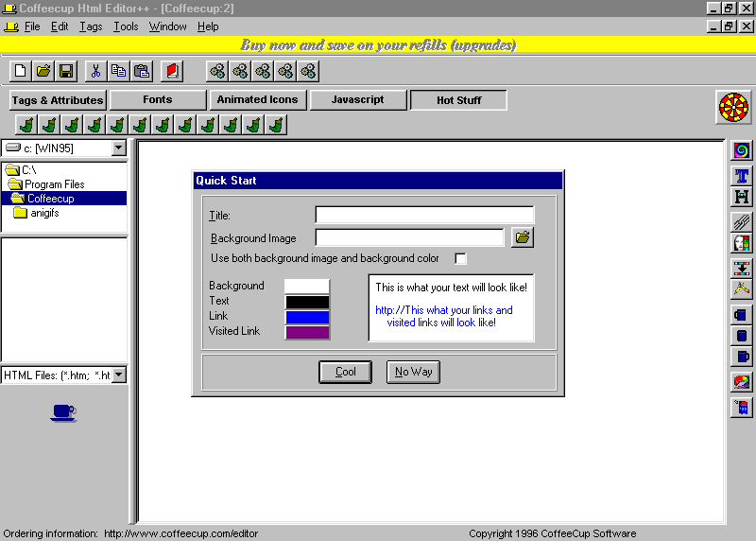Switch to Tags & Attributes tab
The height and width of the screenshot is (541, 756).
(58, 100)
